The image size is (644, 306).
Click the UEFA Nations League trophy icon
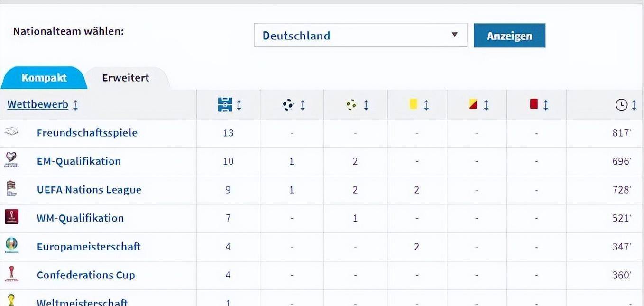[x=11, y=189]
